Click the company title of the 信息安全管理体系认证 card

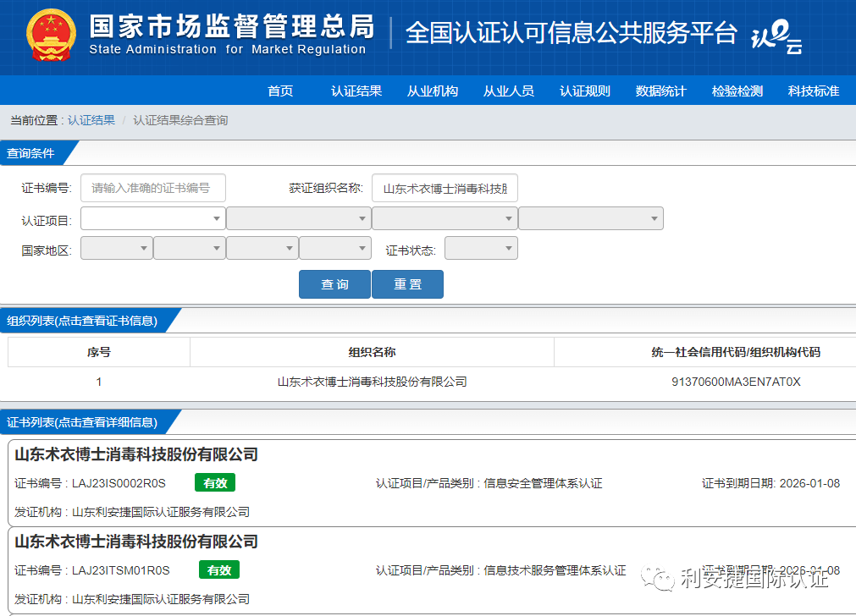pyautogui.click(x=136, y=454)
